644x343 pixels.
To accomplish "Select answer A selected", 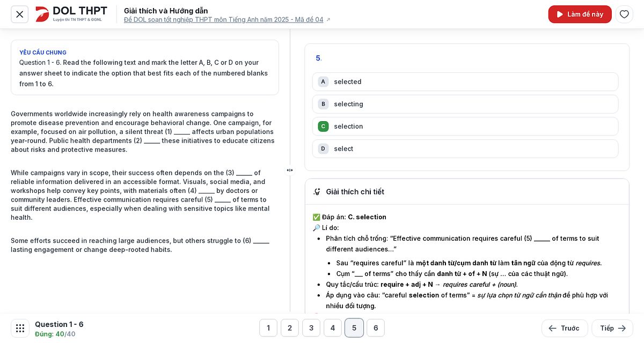I will (465, 81).
